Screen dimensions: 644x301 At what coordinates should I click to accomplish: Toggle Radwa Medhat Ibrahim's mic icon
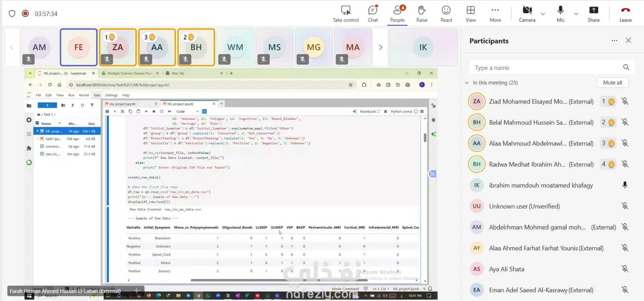[x=625, y=164]
